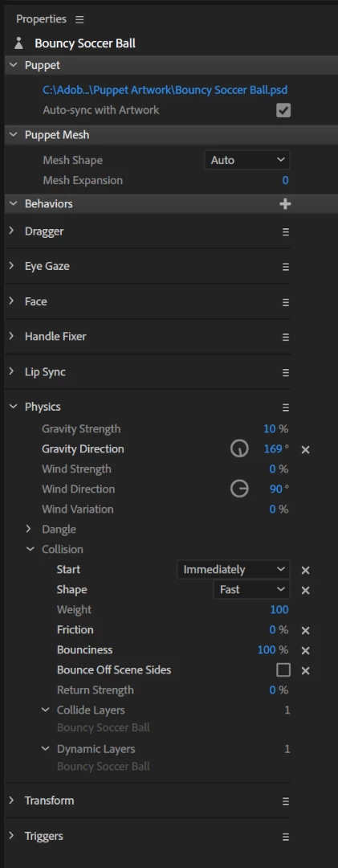This screenshot has width=338, height=868.
Task: Open the Properties panel hamburger menu
Action: (79, 19)
